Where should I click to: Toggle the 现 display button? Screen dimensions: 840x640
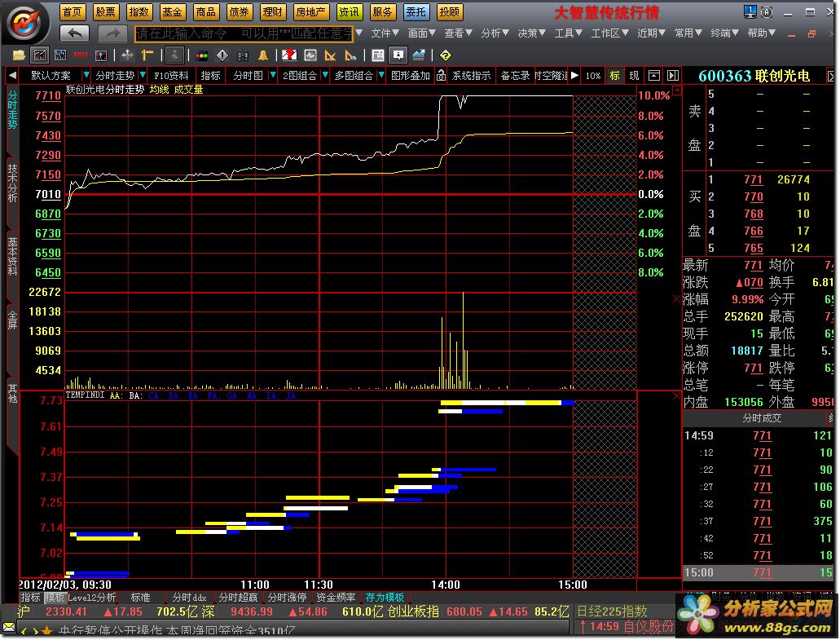(x=635, y=76)
